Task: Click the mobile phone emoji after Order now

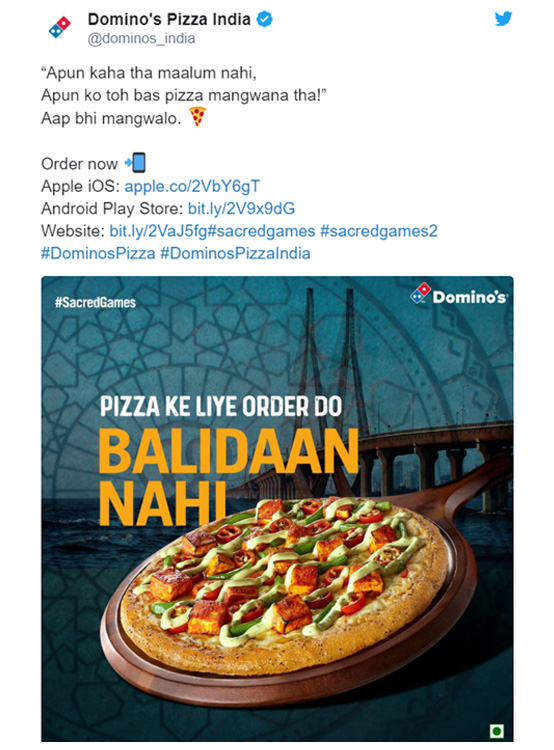Action: (x=135, y=163)
